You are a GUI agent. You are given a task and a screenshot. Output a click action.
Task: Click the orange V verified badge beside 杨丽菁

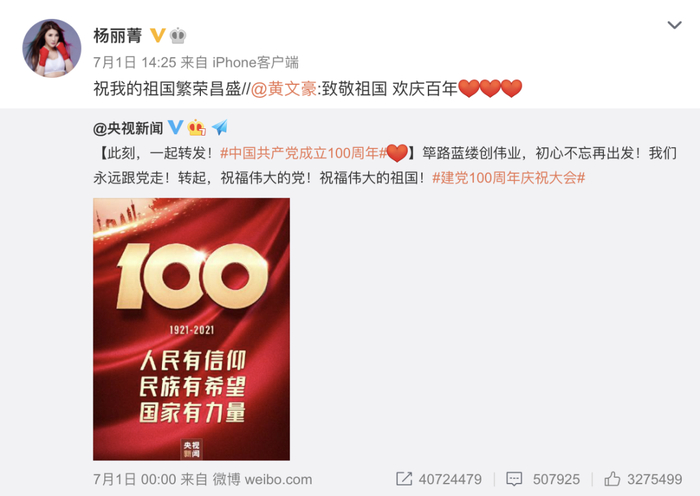tap(157, 36)
